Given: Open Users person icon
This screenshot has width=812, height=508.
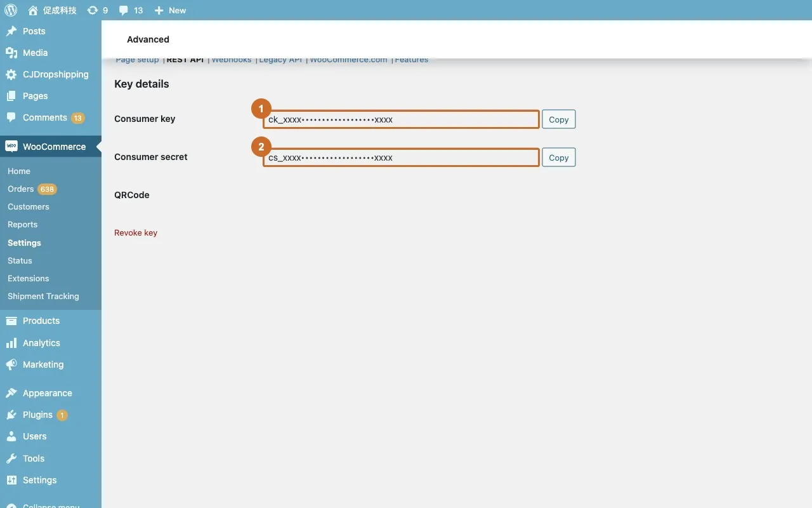Looking at the screenshot, I should click(11, 436).
